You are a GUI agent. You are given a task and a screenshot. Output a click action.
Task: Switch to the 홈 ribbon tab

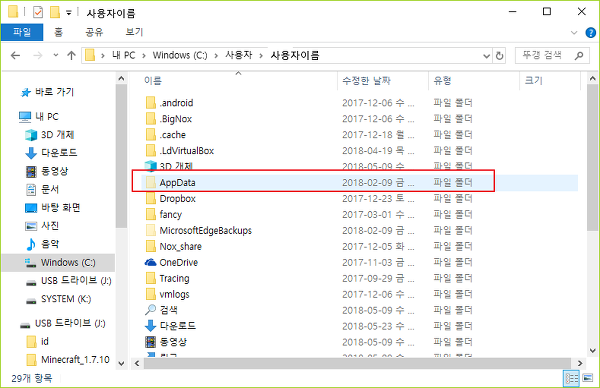point(59,32)
